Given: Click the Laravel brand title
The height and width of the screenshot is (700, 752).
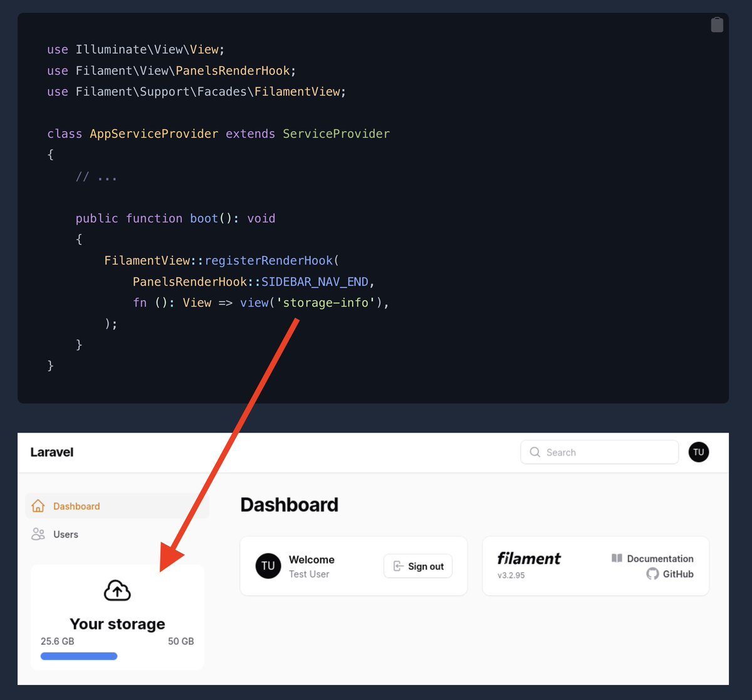Looking at the screenshot, I should (x=52, y=452).
